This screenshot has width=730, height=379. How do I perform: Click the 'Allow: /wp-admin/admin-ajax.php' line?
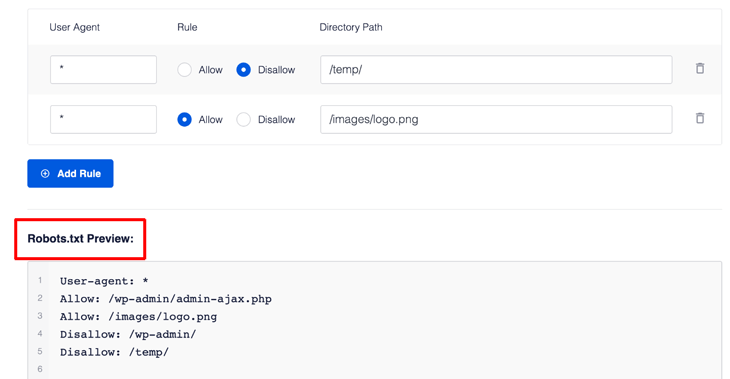[166, 299]
